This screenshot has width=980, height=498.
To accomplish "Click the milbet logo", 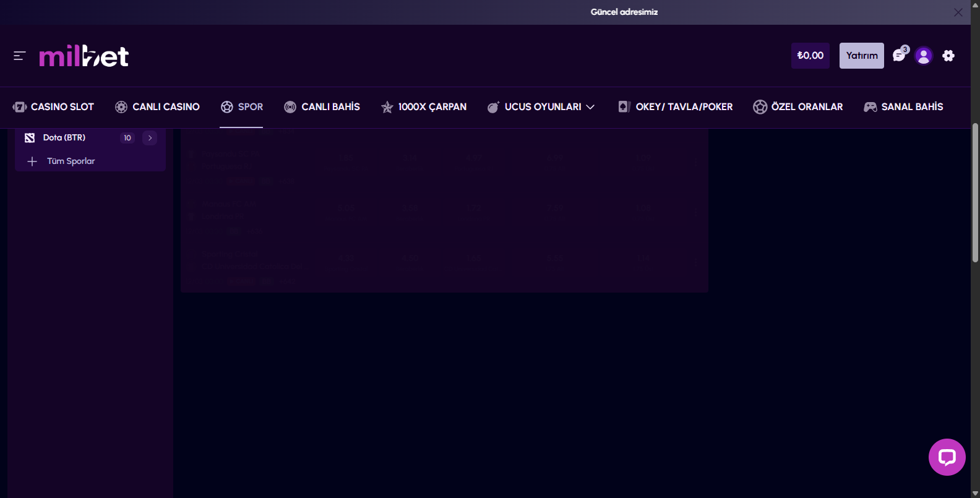I will click(x=84, y=56).
